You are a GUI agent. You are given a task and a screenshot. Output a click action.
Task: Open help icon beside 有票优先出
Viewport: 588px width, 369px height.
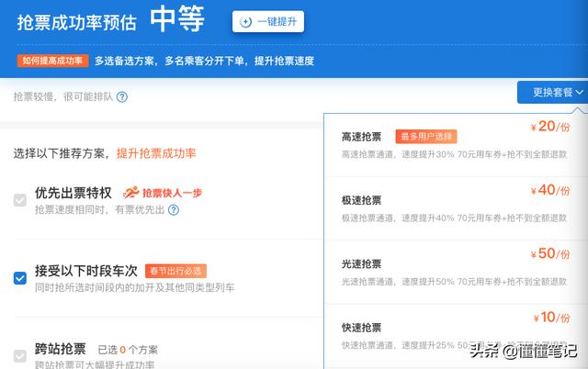(x=174, y=210)
